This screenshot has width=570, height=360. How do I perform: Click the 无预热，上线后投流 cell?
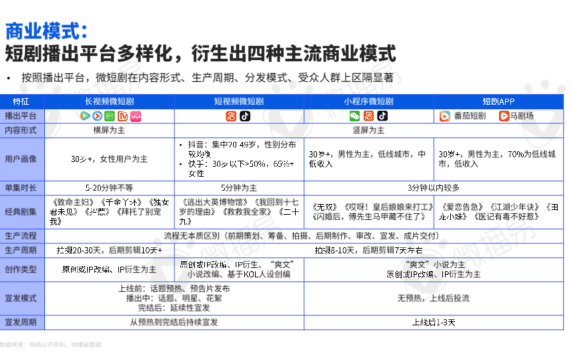tap(434, 298)
